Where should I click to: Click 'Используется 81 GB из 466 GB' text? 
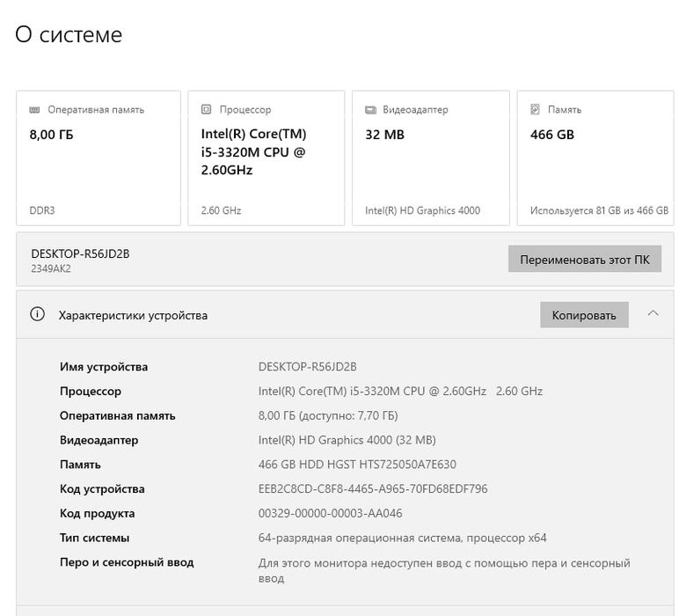600,210
